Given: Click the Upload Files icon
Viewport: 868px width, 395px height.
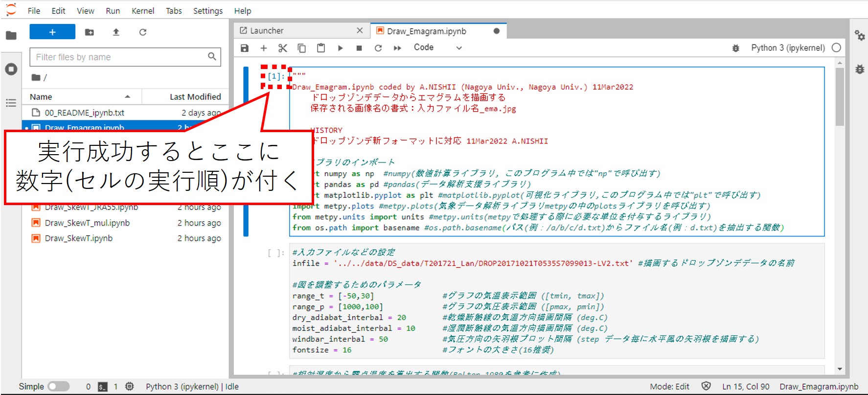Looking at the screenshot, I should click(116, 32).
